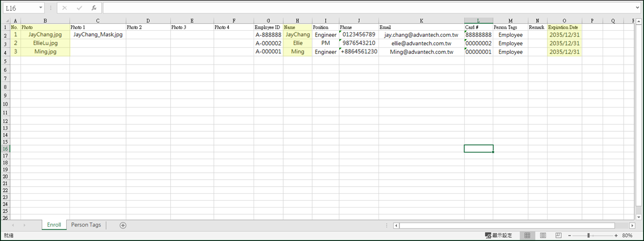This screenshot has width=644, height=241.
Task: Switch to Normal view icon
Action: pos(527,235)
